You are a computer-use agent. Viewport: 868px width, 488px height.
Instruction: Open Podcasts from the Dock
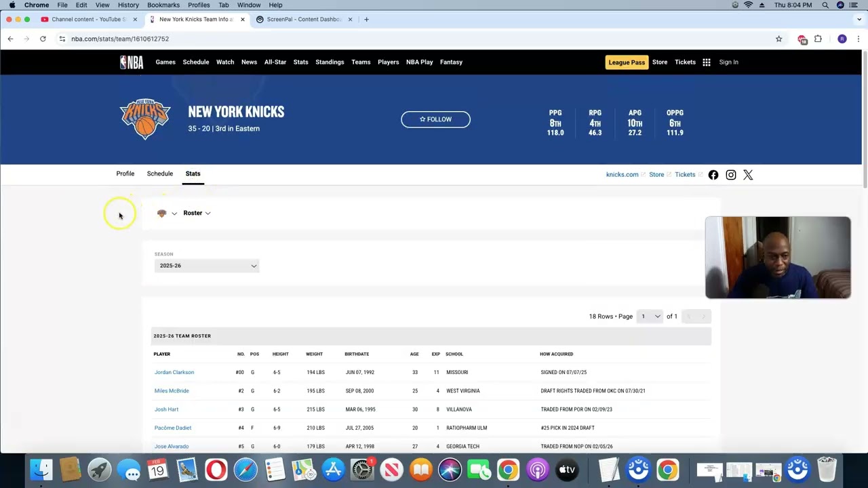pyautogui.click(x=537, y=470)
